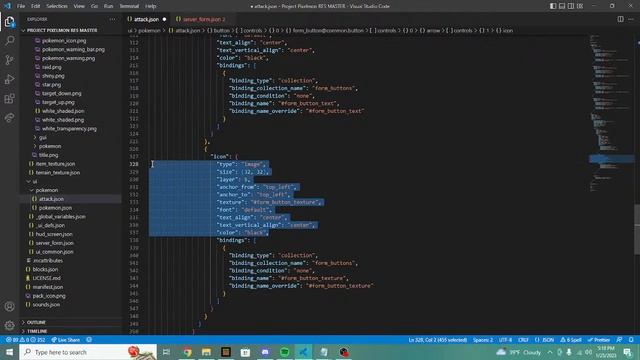
Task: Open item_texture.json file
Action: point(55,164)
